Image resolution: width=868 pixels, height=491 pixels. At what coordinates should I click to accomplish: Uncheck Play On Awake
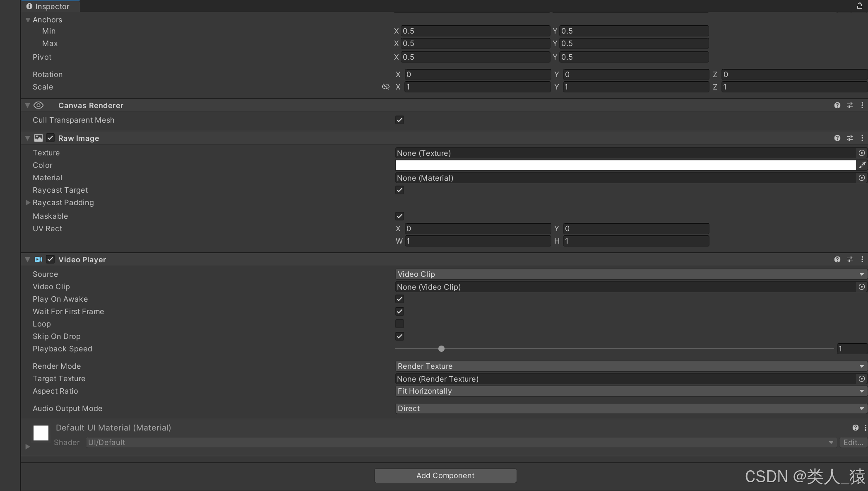399,299
